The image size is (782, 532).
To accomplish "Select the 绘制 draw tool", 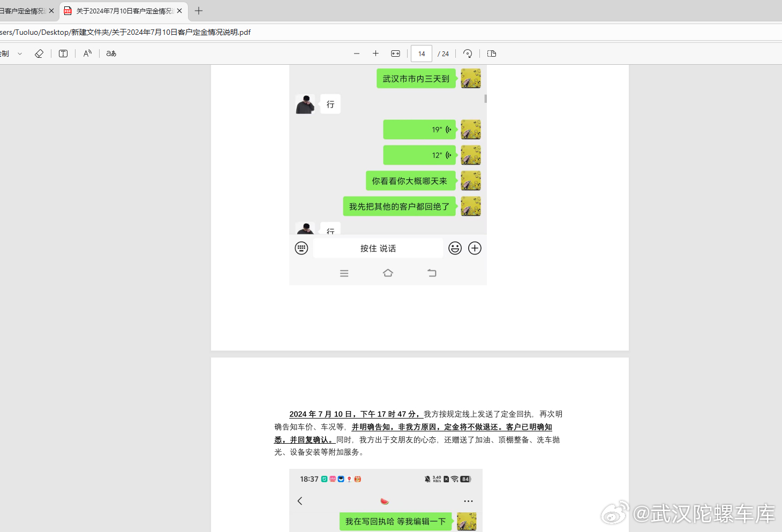I will click(x=5, y=53).
